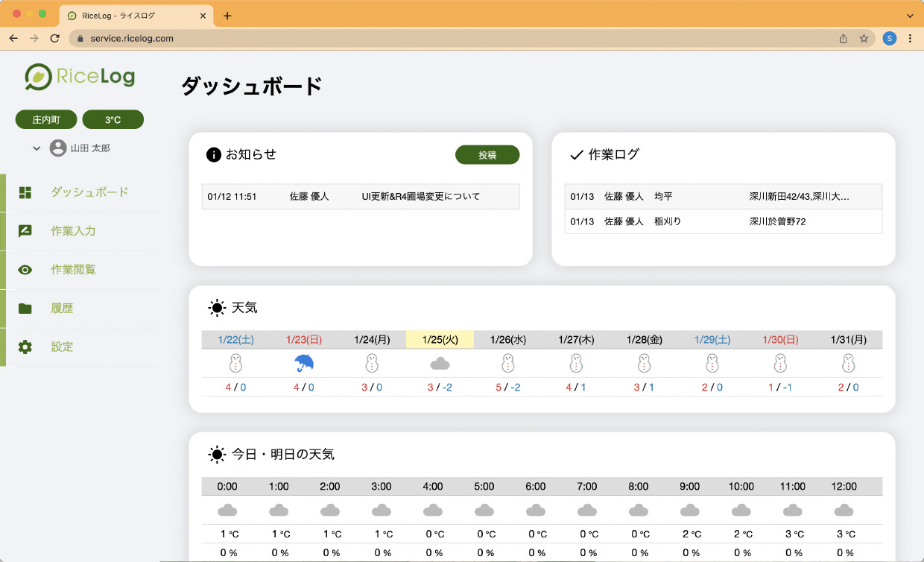Screen dimensions: 924x562
Task: Click the cloud icon under 12:00
Action: [x=844, y=511]
